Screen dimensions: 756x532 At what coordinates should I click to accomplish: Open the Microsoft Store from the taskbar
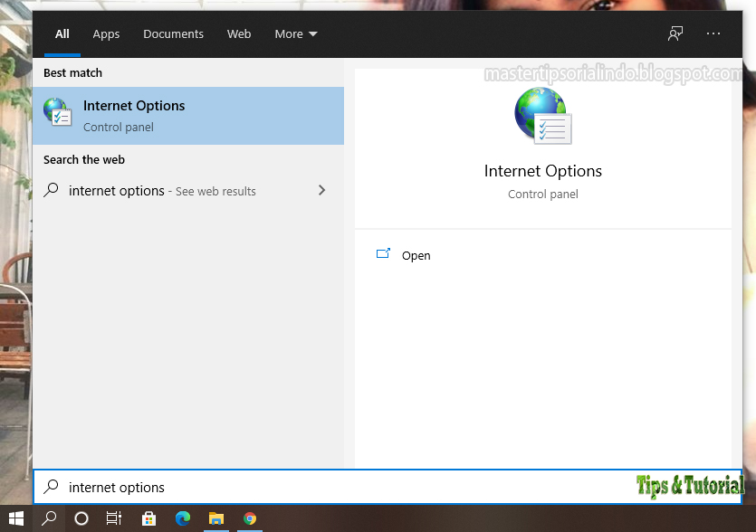coord(148,518)
